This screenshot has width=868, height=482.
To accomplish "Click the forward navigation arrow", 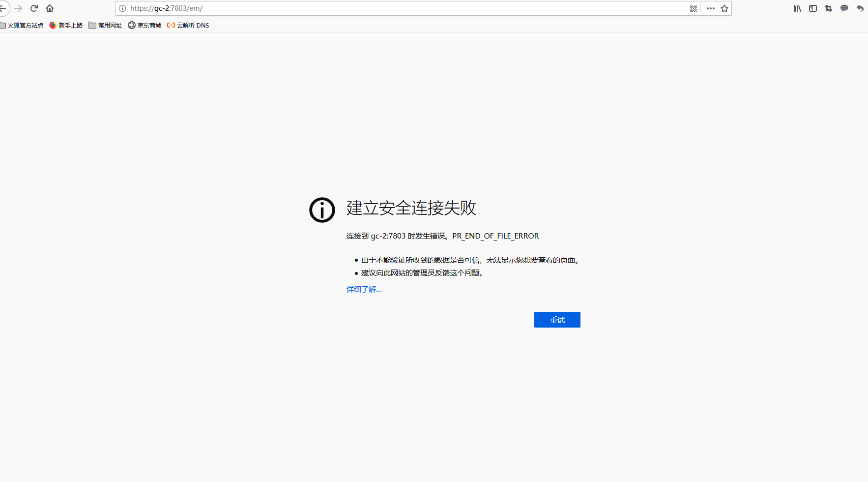I will point(19,8).
